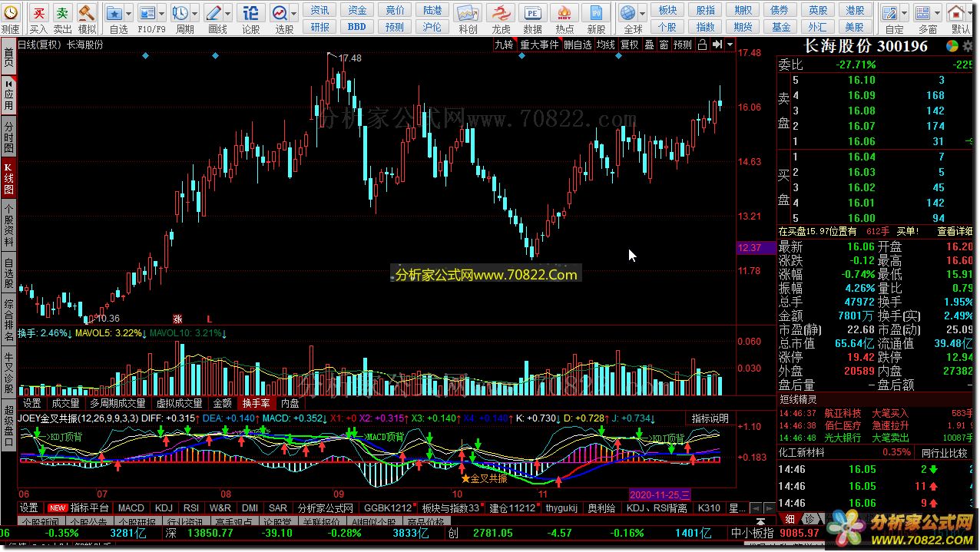Toggle 叠 overlay mode
Screen dimensions: 980x552
tap(649, 45)
